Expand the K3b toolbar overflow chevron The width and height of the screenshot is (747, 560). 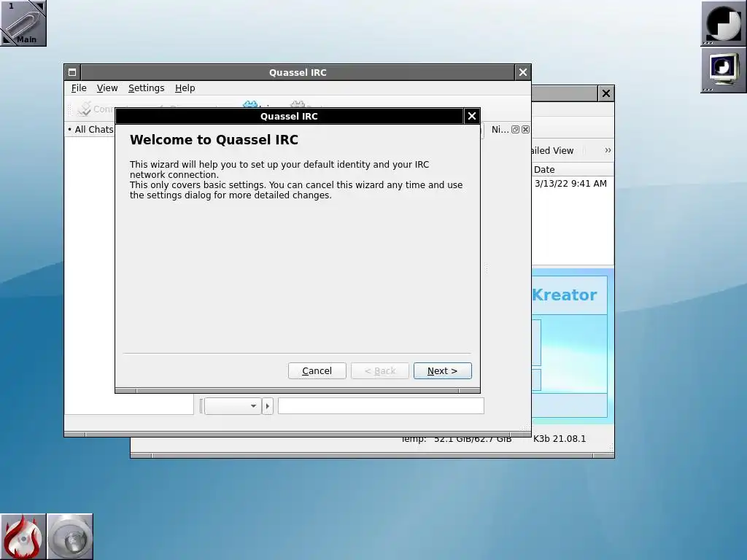[x=608, y=150]
